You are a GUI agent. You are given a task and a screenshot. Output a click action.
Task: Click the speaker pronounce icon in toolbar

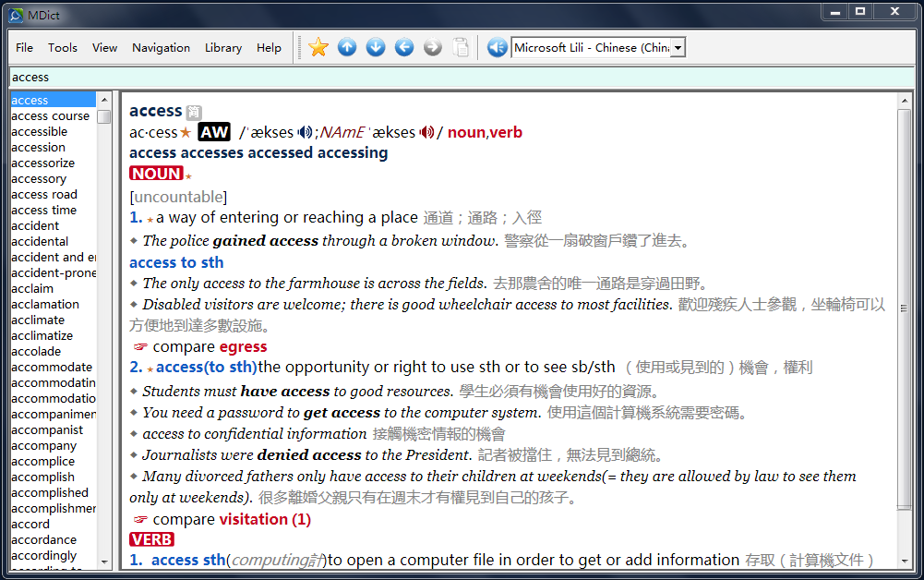[x=498, y=47]
